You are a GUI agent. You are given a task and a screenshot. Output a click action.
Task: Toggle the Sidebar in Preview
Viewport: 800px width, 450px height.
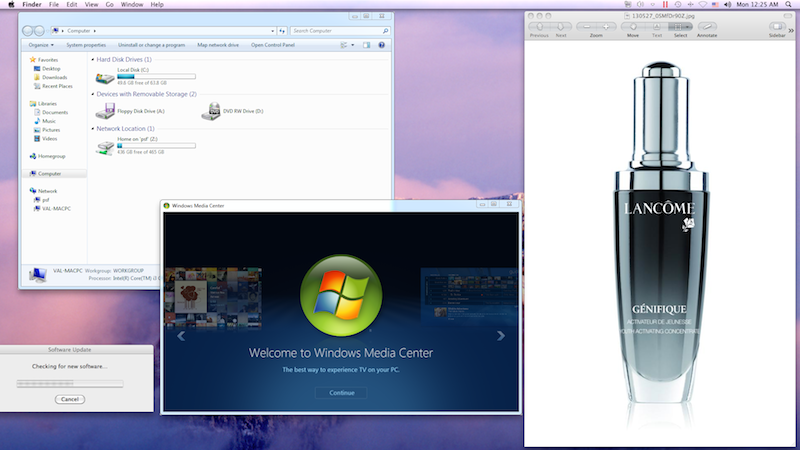click(x=777, y=27)
